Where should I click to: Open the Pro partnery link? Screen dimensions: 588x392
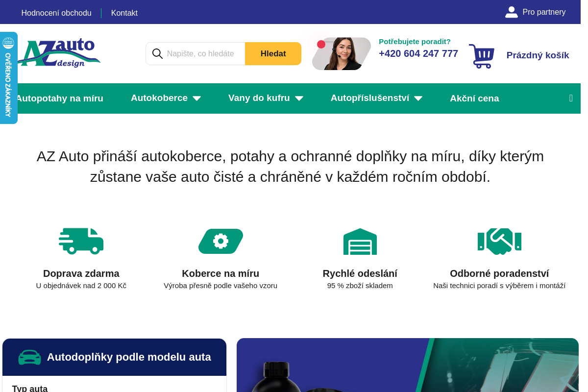tap(544, 12)
